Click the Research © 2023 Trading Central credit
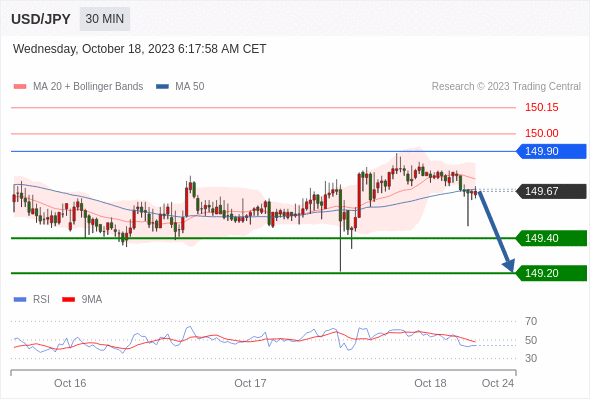Image resolution: width=590 pixels, height=400 pixels. 506,87
